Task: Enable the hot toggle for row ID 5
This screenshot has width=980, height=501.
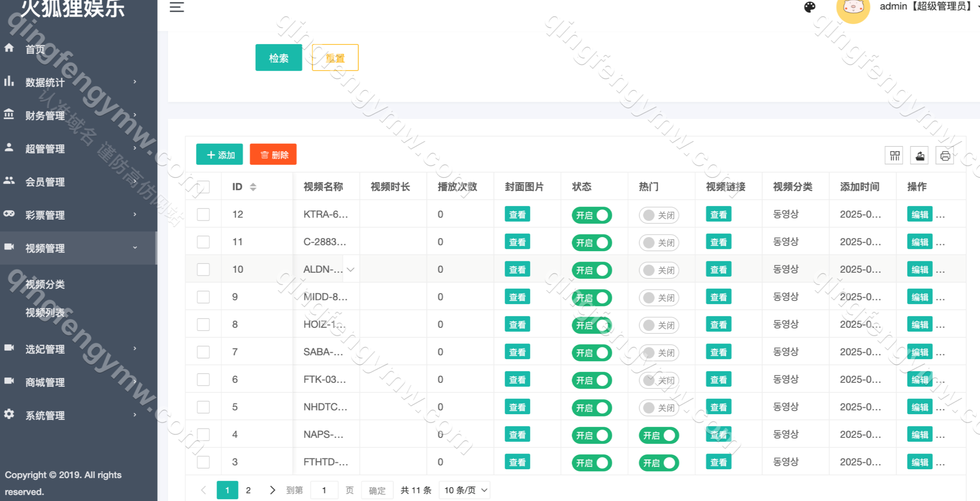Action: click(658, 408)
